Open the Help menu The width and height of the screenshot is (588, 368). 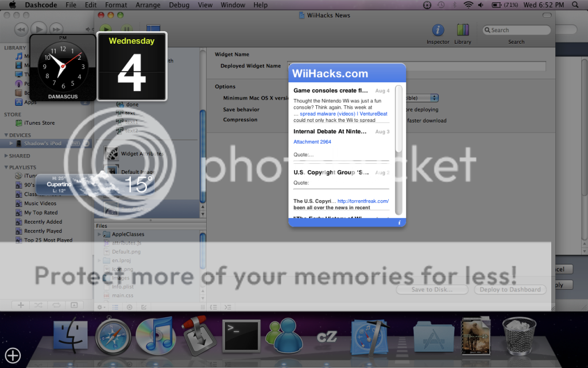click(x=260, y=5)
